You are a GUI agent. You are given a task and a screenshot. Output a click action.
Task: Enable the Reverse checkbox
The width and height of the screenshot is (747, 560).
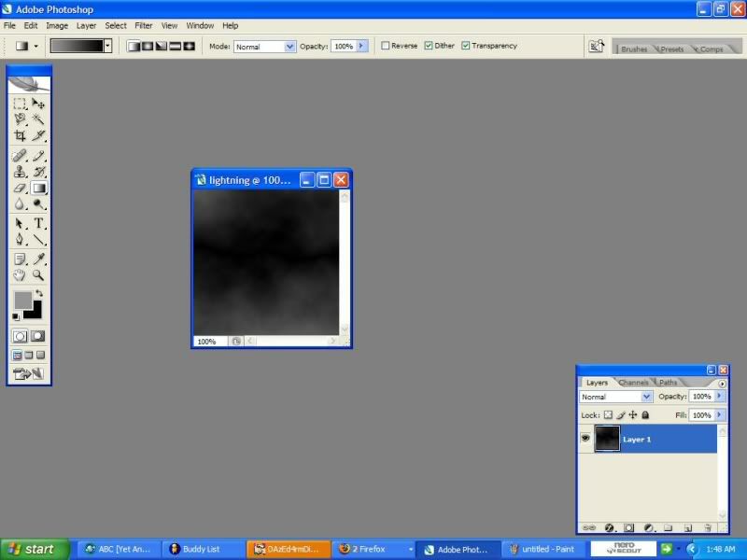386,46
